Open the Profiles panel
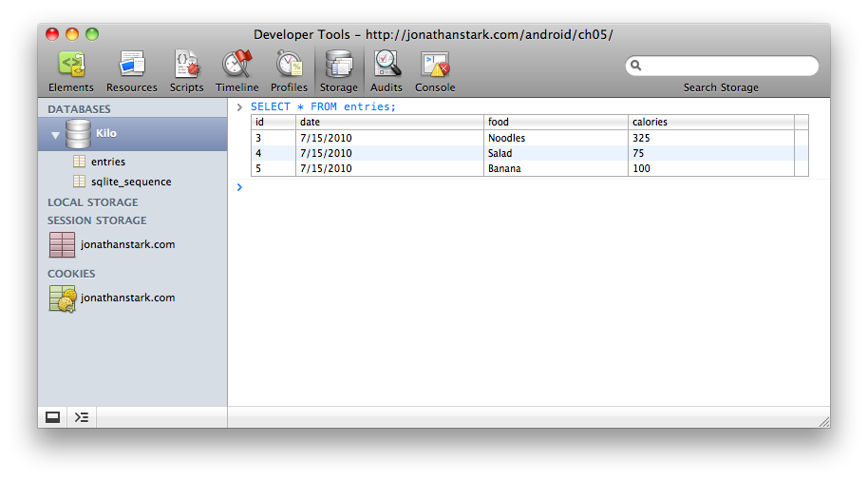868x480 pixels. coord(289,71)
